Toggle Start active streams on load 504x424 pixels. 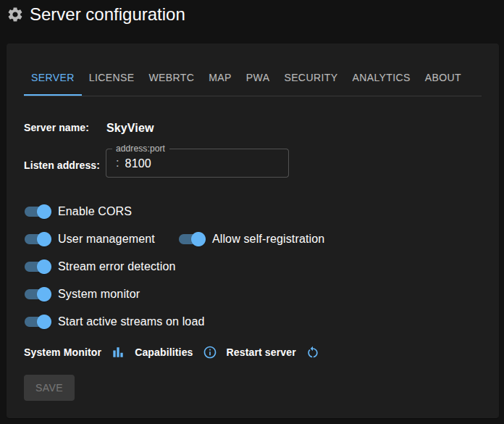click(38, 322)
